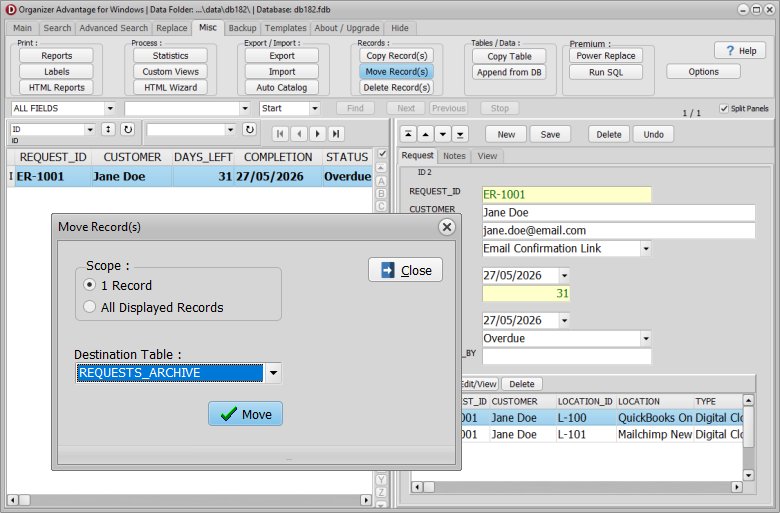
Task: Click right arrow of the sub-table horizontal scrollbar
Action: coord(736,487)
